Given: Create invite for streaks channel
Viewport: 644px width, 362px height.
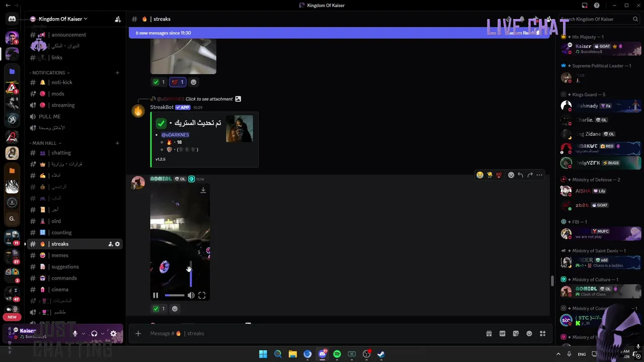Looking at the screenshot, I should coord(110,244).
